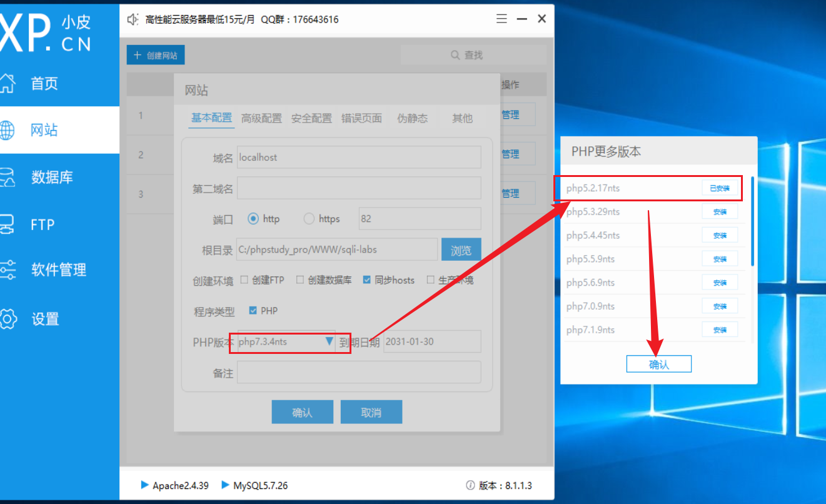Open the hamburger menu in title bar
The height and width of the screenshot is (504, 826).
(501, 19)
